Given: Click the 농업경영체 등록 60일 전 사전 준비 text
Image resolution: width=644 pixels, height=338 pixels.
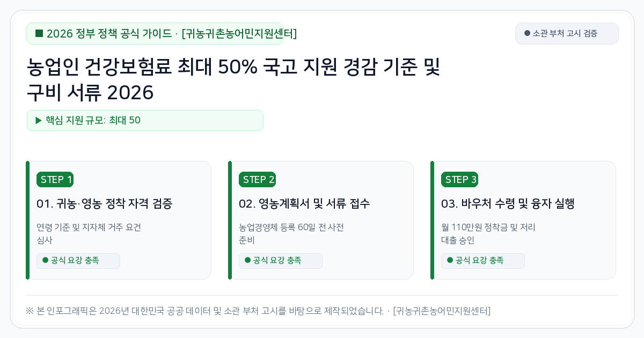Looking at the screenshot, I should 291,233.
